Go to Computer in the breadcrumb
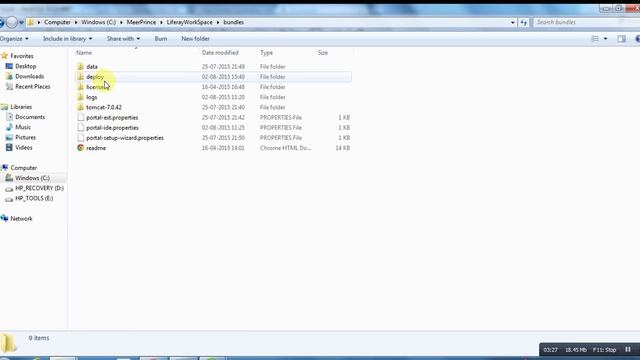 [57, 22]
